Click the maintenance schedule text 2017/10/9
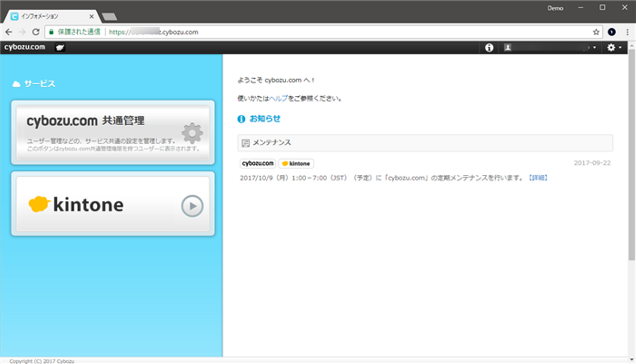Image resolution: width=636 pixels, height=364 pixels. 382,178
